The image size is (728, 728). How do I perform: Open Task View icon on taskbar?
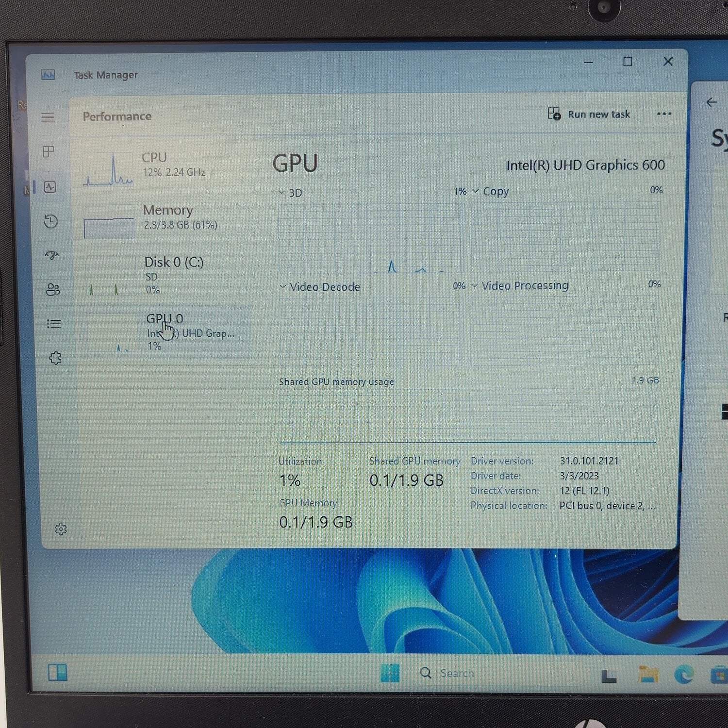tap(609, 676)
